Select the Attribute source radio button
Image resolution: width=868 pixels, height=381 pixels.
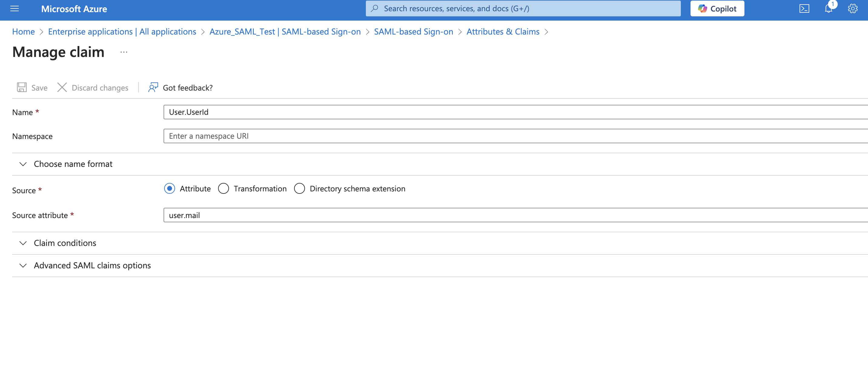pos(170,189)
